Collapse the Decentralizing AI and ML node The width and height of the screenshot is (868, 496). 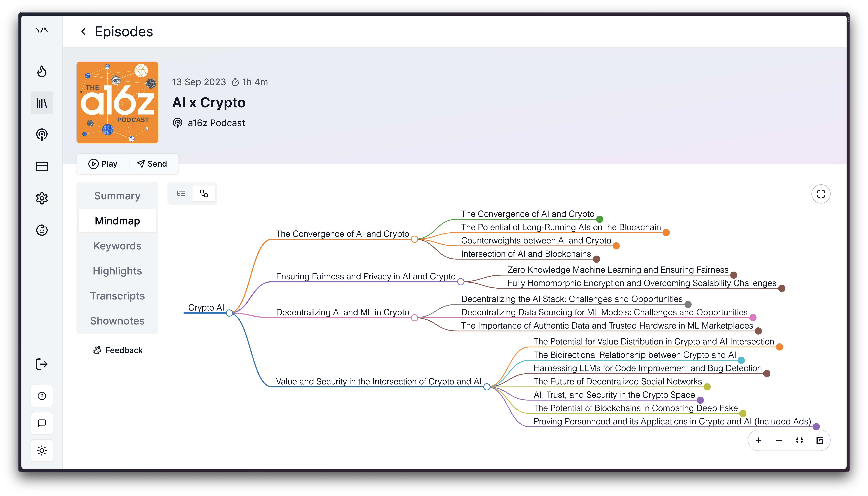[414, 318]
